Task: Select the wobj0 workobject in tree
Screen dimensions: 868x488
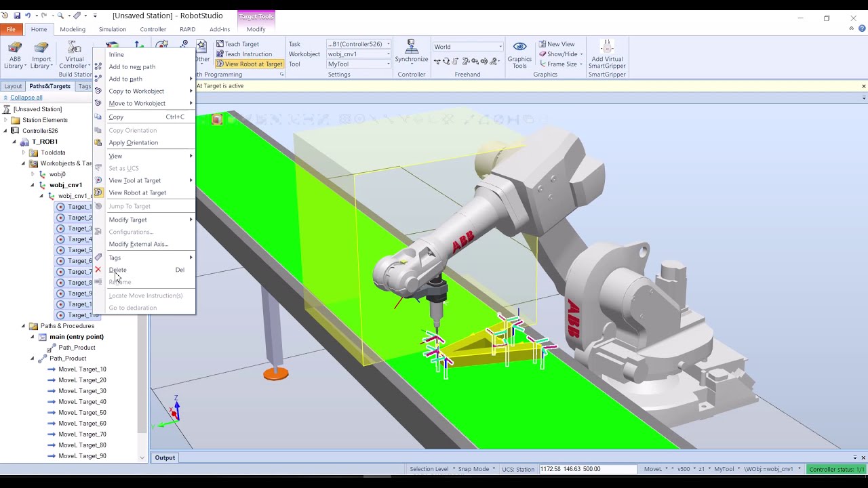Action: coord(58,174)
